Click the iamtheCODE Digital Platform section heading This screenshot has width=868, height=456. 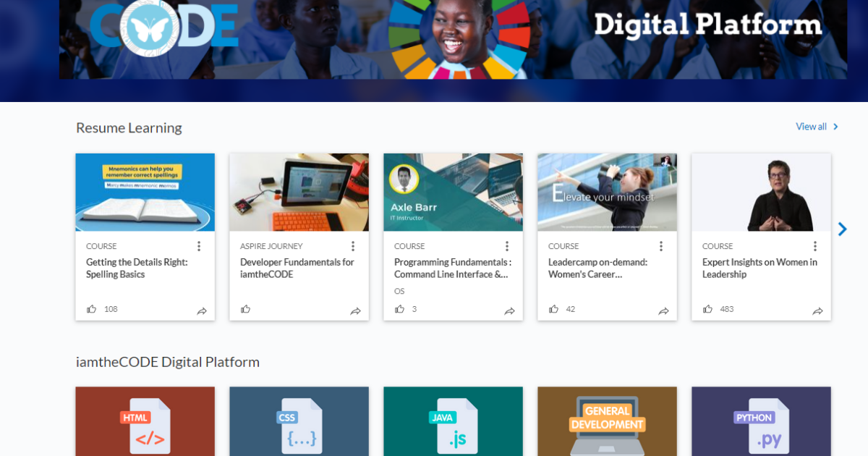click(x=168, y=362)
